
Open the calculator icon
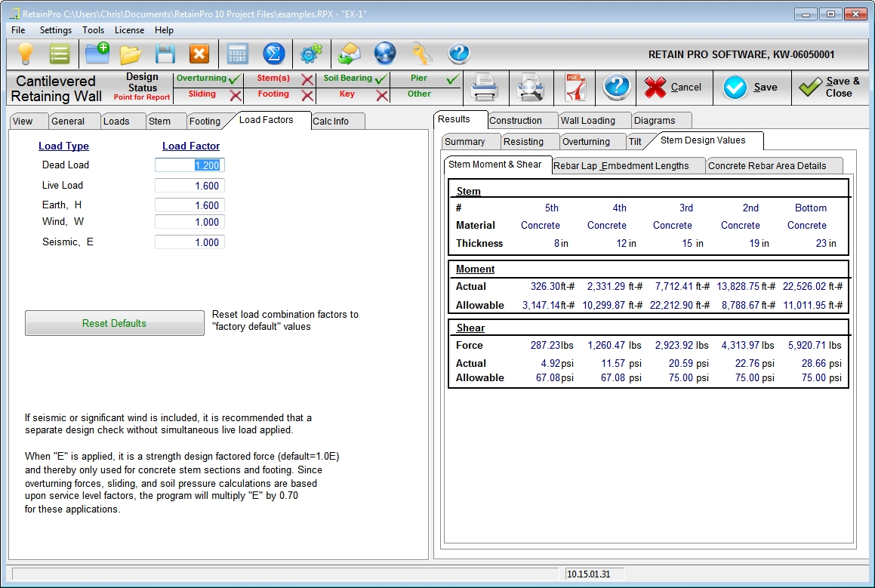coord(238,54)
